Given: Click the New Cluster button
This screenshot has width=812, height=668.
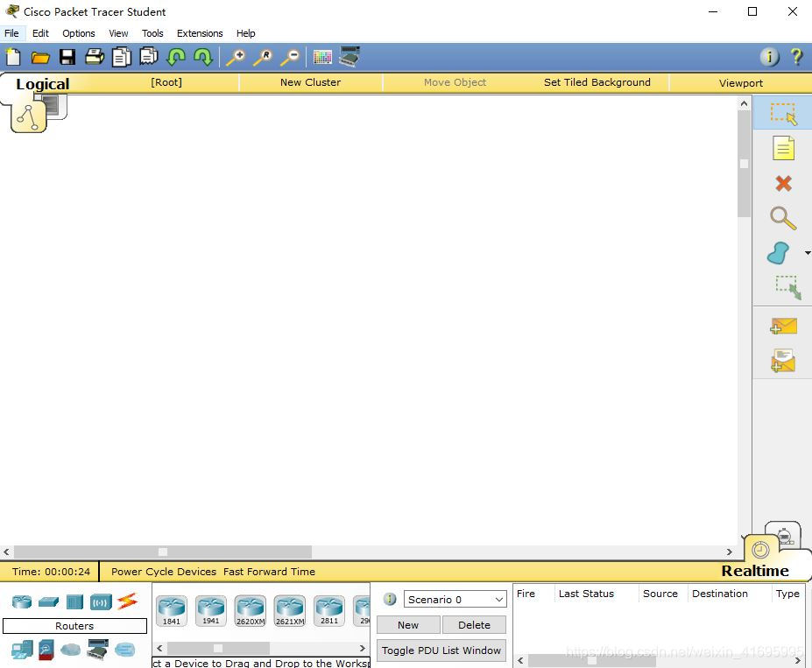Looking at the screenshot, I should click(x=311, y=82).
